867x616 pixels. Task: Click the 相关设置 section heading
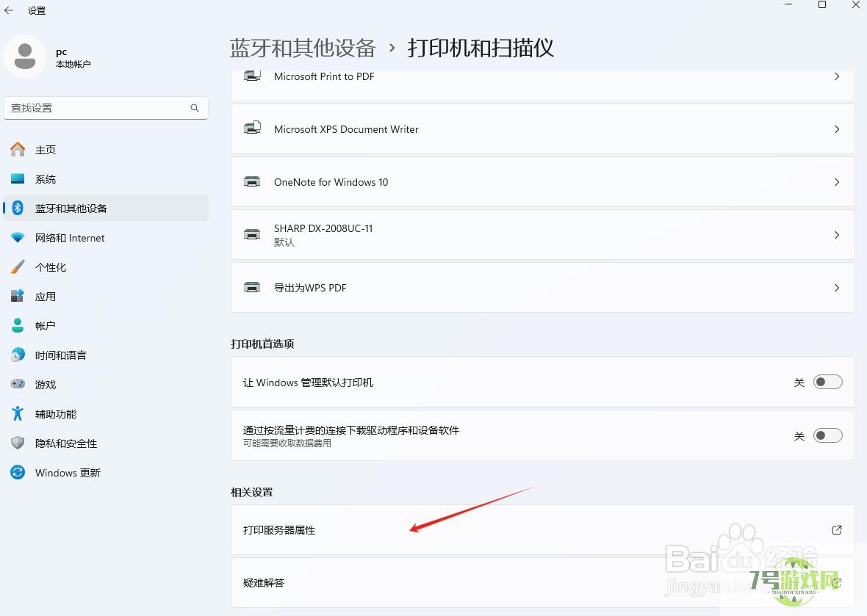pyautogui.click(x=251, y=492)
